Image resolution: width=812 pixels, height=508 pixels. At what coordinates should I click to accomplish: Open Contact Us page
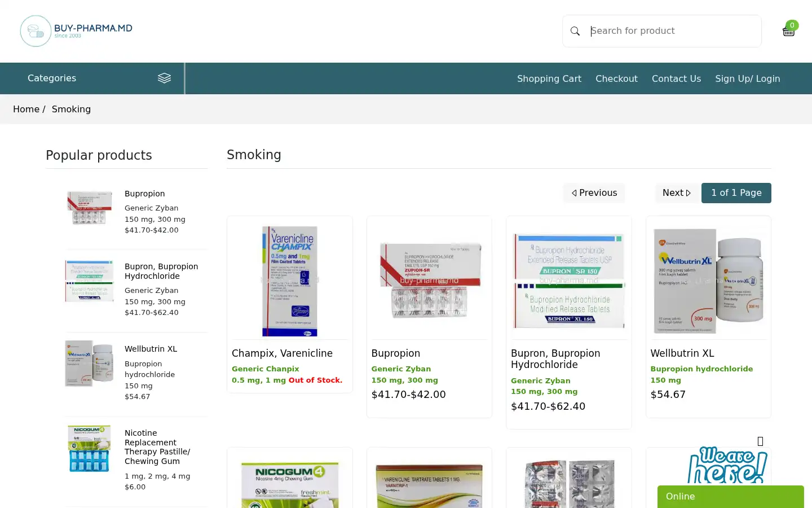676,79
